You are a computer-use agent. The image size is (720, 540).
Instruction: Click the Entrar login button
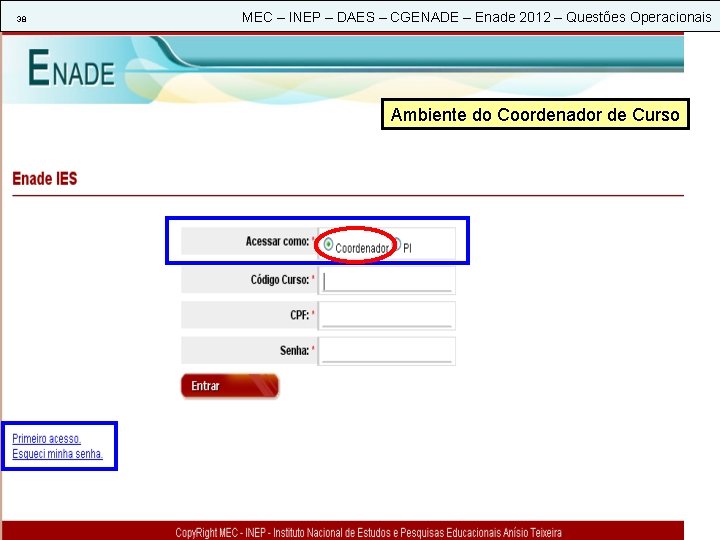230,386
